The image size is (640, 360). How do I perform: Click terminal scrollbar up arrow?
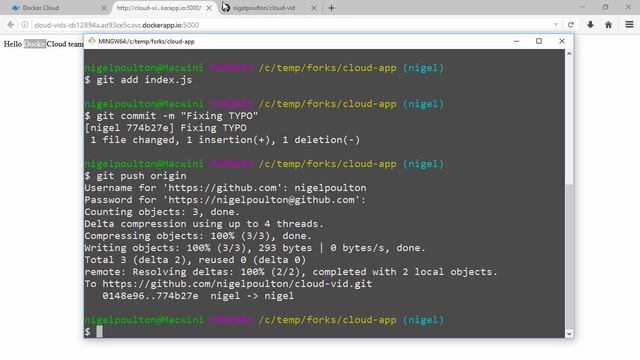[569, 54]
